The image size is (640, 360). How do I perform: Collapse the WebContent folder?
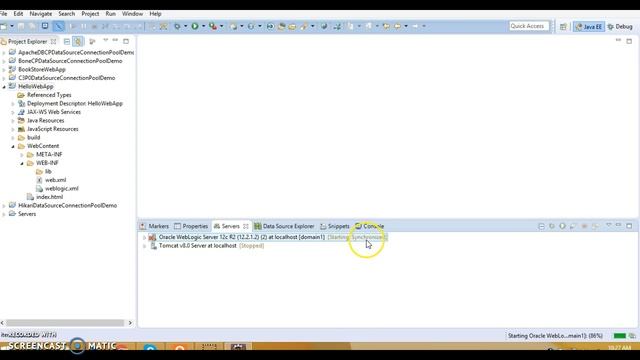(x=13, y=146)
